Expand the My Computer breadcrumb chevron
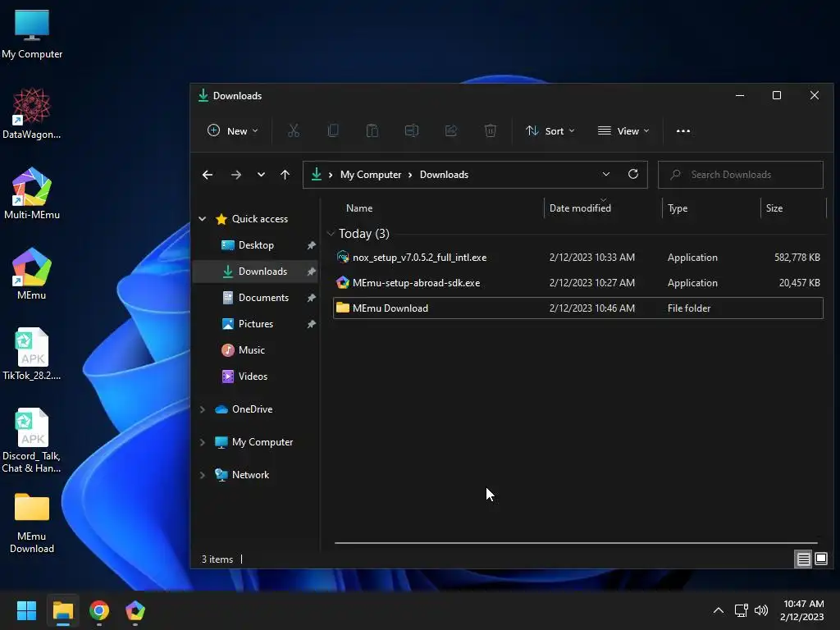Image resolution: width=840 pixels, height=630 pixels. pos(410,175)
